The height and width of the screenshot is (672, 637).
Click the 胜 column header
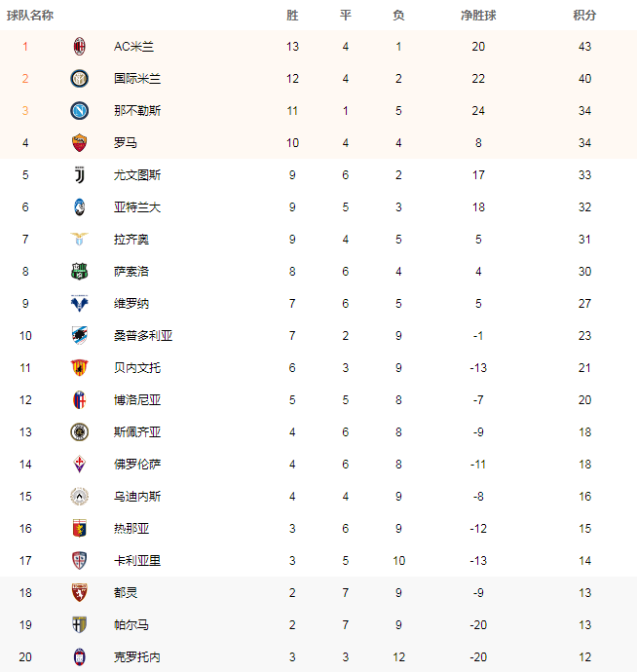click(293, 16)
